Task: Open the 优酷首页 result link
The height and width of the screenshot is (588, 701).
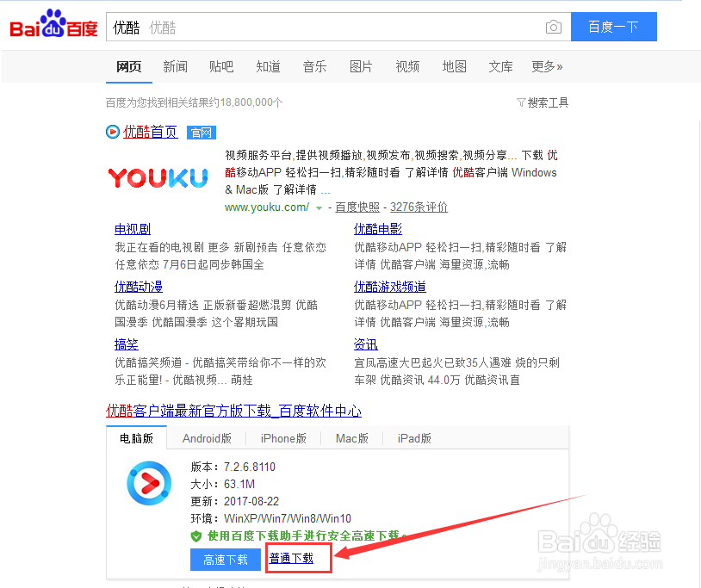Action: click(x=150, y=132)
